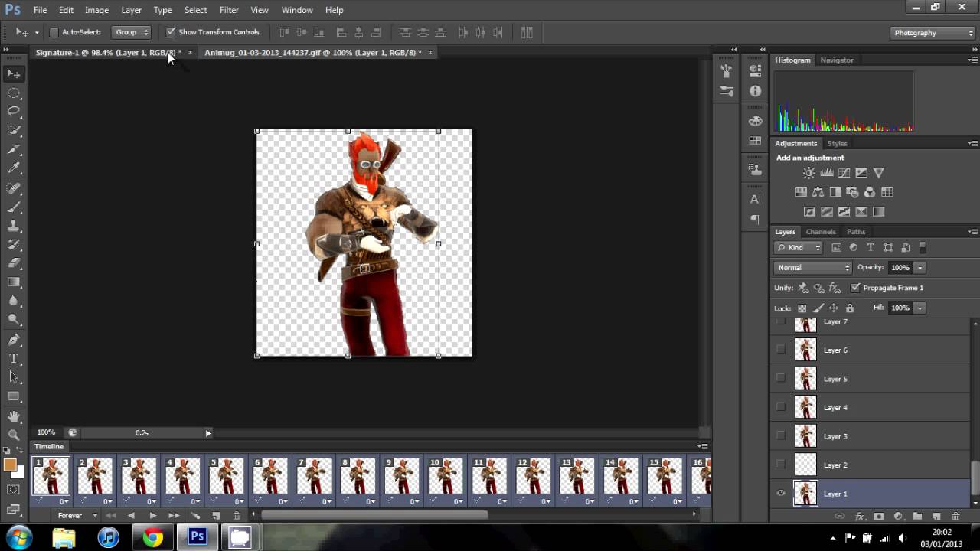Viewport: 980px width, 551px height.
Task: Uncheck Show Transform Controls
Action: click(x=171, y=32)
